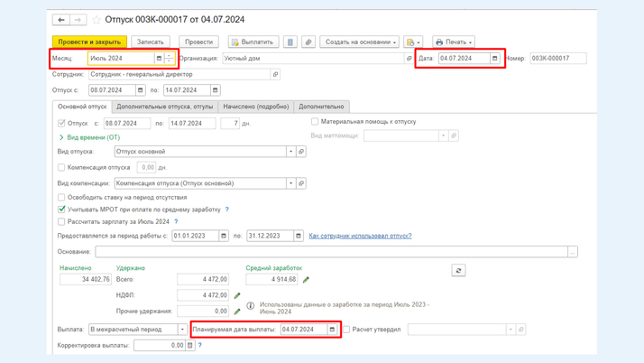Show help for Корректировка выплаты question mark
The height and width of the screenshot is (363, 644).
(x=200, y=345)
